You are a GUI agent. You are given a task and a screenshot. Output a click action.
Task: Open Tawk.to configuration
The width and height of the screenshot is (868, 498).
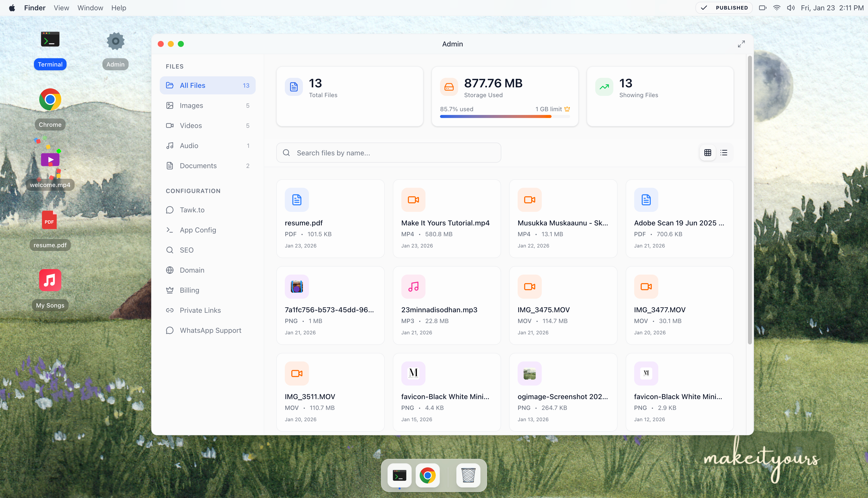192,210
